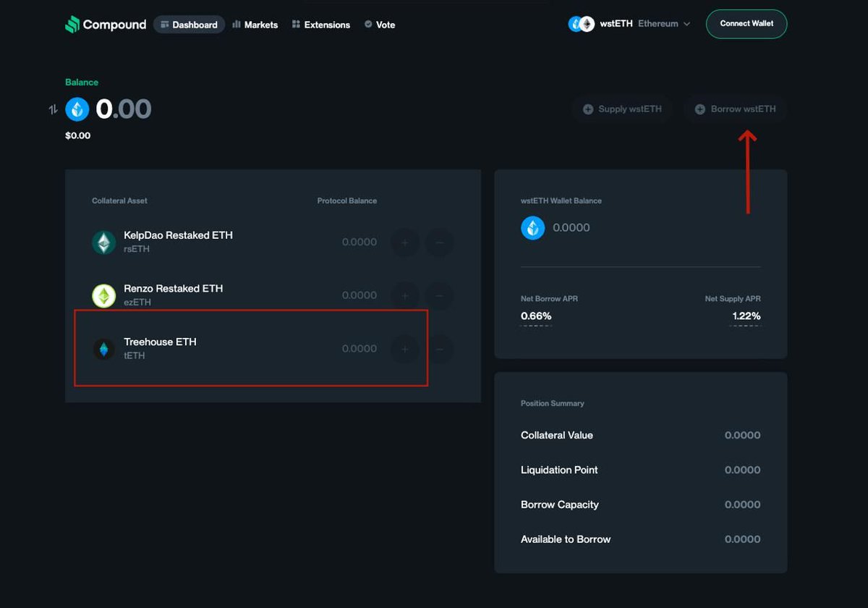868x608 pixels.
Task: Click the Dashboard tab icon
Action: point(165,25)
